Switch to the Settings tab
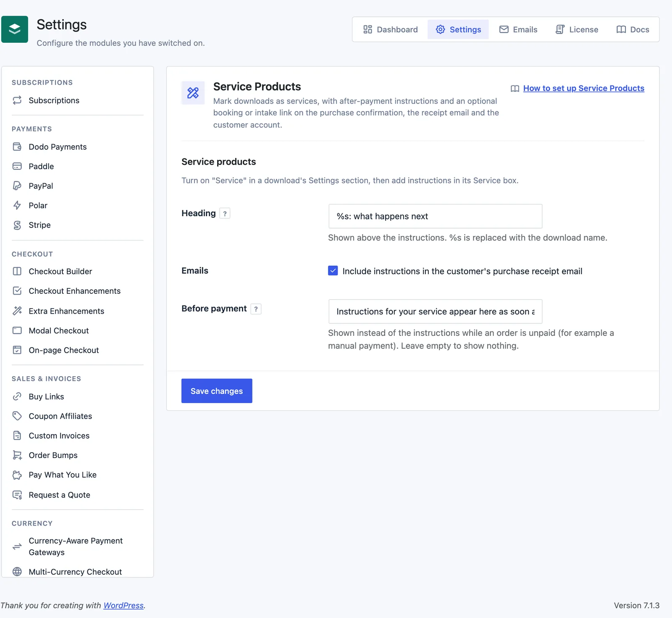Image resolution: width=672 pixels, height=618 pixels. click(x=458, y=29)
